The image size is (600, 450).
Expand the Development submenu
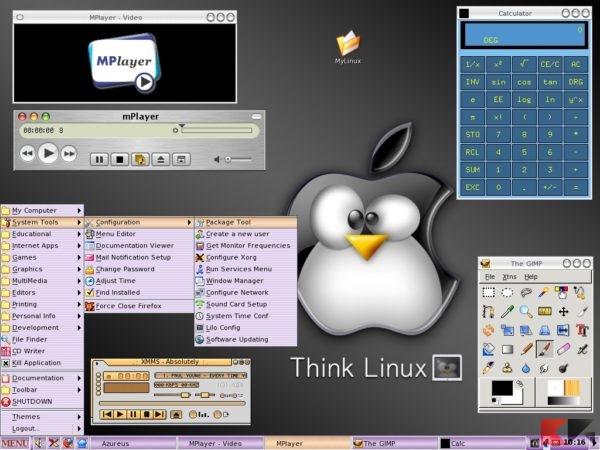tap(42, 328)
